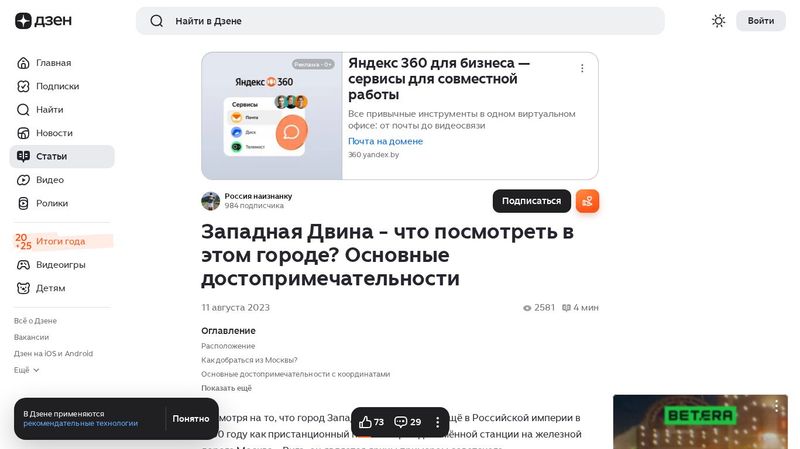Dismiss the notice with Понятно
The height and width of the screenshot is (449, 800).
[x=190, y=419]
